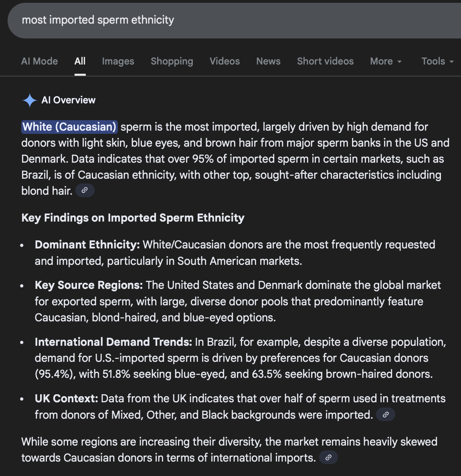Open source link icon after "were imported."
The width and height of the screenshot is (461, 476).
pyautogui.click(x=386, y=415)
